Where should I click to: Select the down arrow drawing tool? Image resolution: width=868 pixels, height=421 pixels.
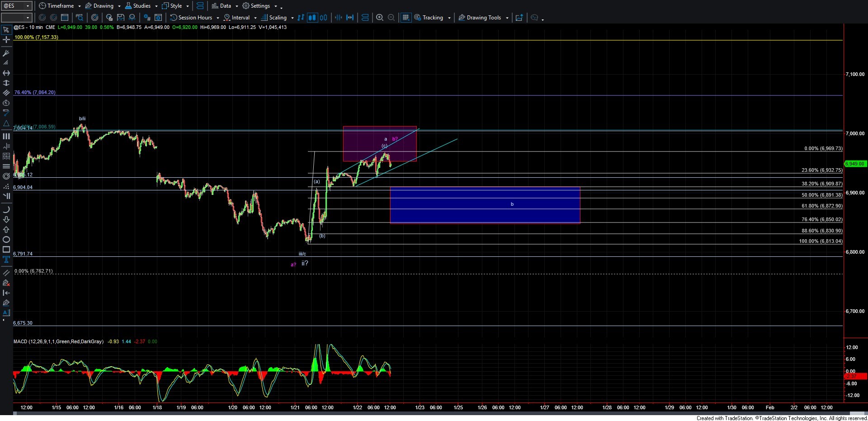6,220
